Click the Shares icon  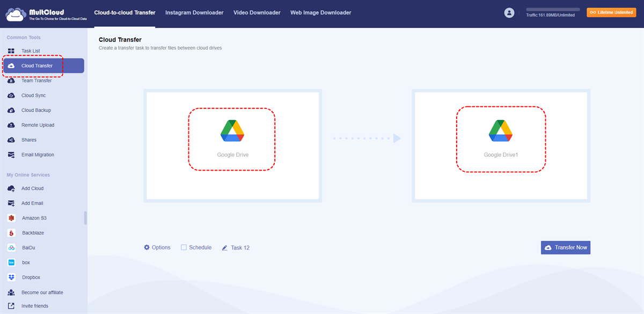point(11,140)
